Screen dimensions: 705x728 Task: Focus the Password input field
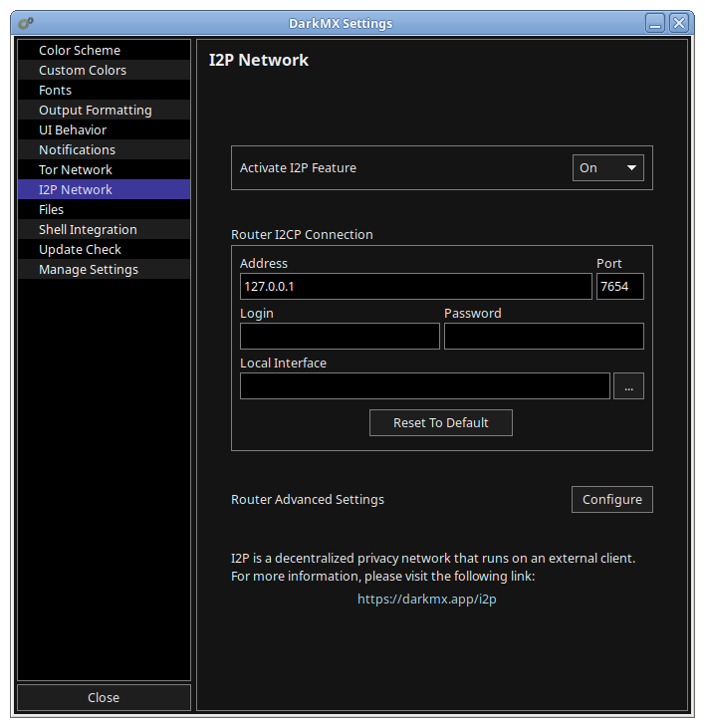click(x=544, y=337)
